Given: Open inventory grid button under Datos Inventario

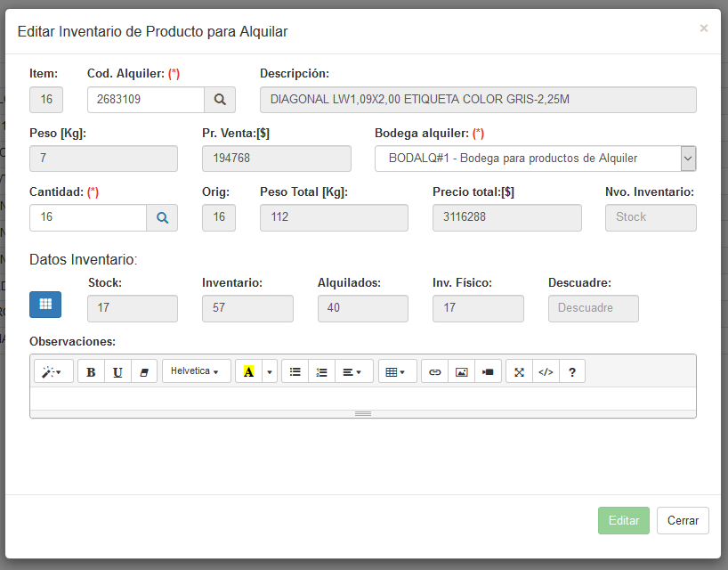Looking at the screenshot, I should point(45,304).
